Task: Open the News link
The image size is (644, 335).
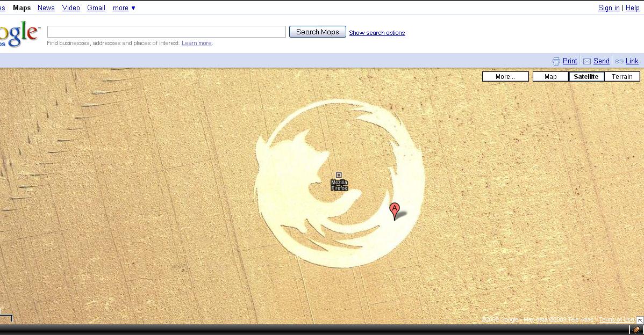Action: (x=46, y=8)
